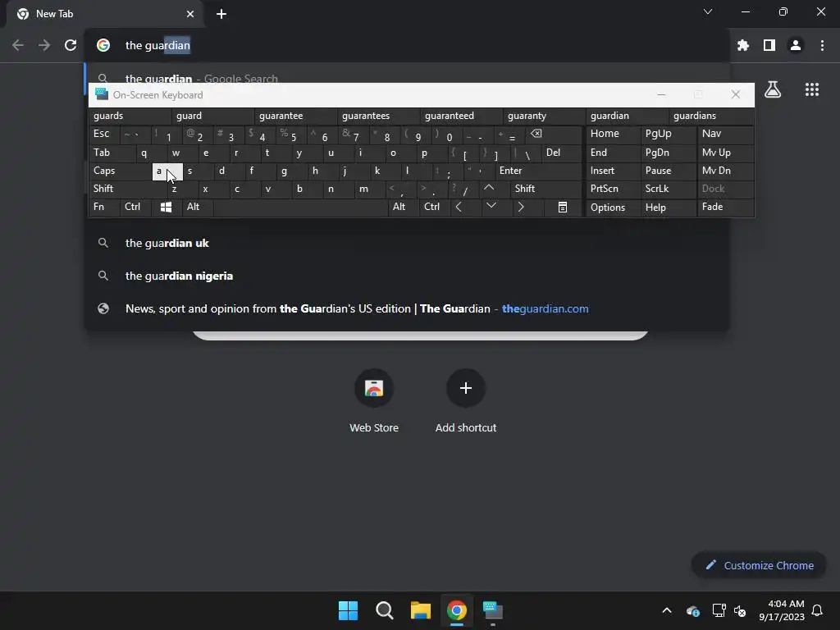This screenshot has height=630, width=840.
Task: Click the "a" letter key
Action: [x=167, y=171]
